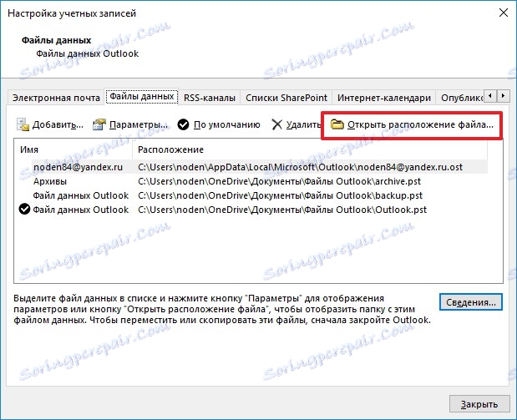Open the RSS-каналы tab
Viewport: 517px width, 420px height.
(210, 98)
